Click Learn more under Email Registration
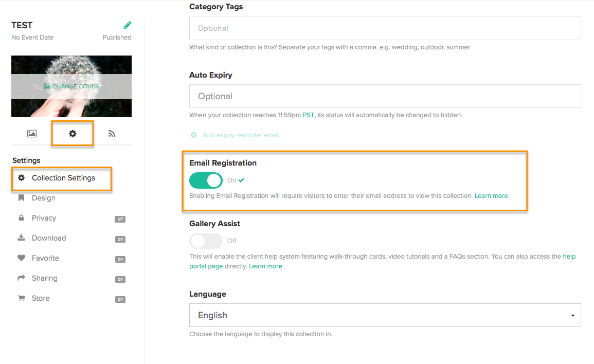 491,195
